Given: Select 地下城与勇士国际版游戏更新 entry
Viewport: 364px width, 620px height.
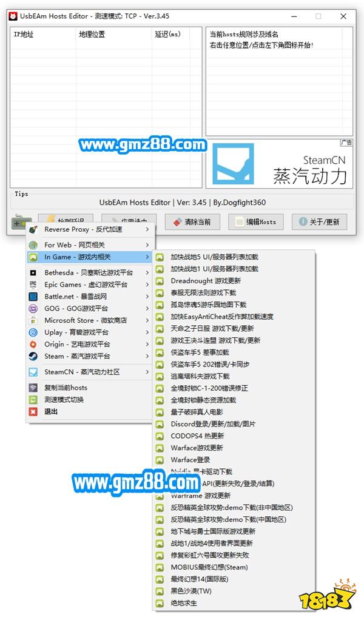Looking at the screenshot, I should 234,531.
